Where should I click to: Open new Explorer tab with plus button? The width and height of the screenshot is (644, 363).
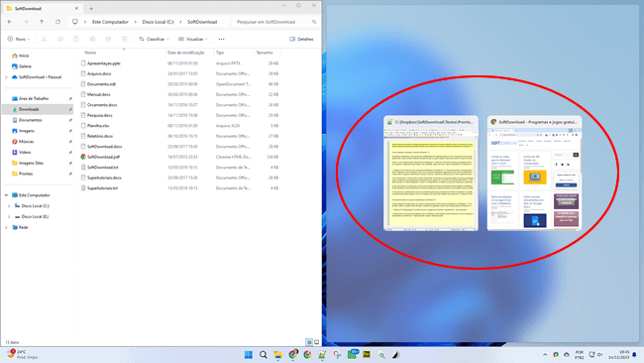coord(91,8)
